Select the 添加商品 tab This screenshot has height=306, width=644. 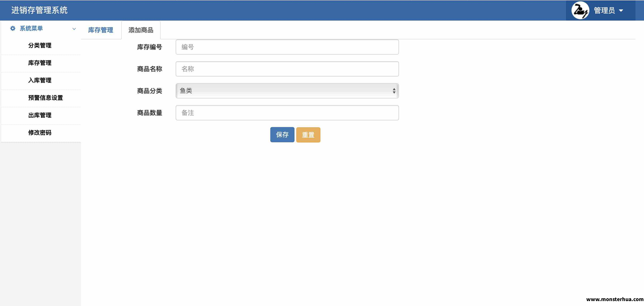click(141, 30)
